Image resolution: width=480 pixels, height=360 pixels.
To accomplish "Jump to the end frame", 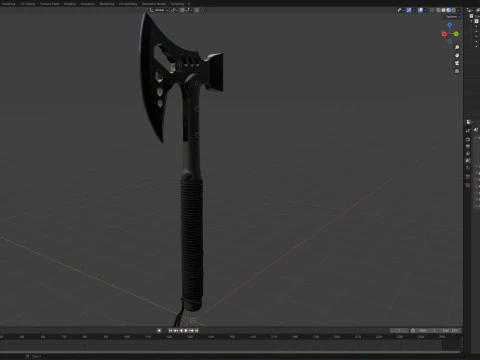I will pyautogui.click(x=196, y=330).
